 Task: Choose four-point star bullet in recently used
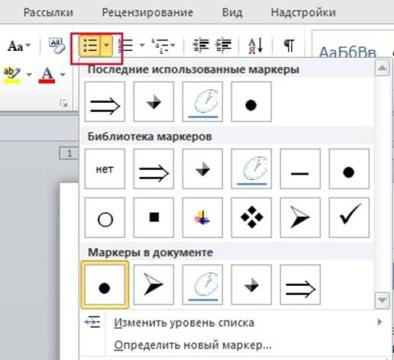pos(154,102)
